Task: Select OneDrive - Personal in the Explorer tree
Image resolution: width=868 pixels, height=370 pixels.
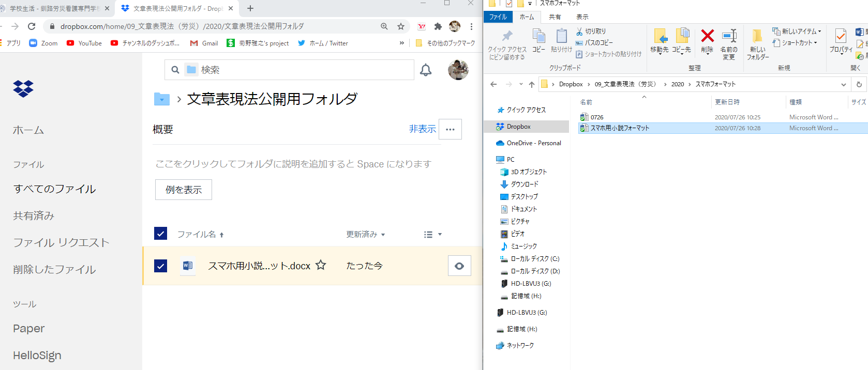Action: pyautogui.click(x=534, y=143)
